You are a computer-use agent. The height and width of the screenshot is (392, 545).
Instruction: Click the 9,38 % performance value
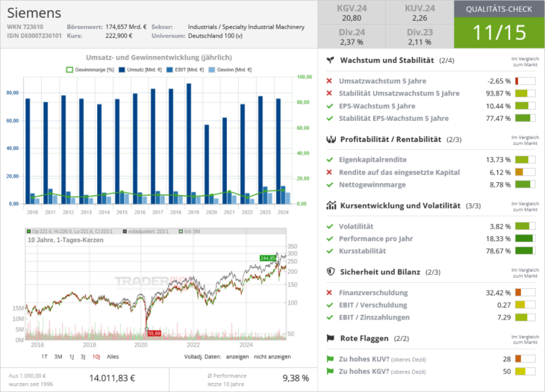pos(296,378)
